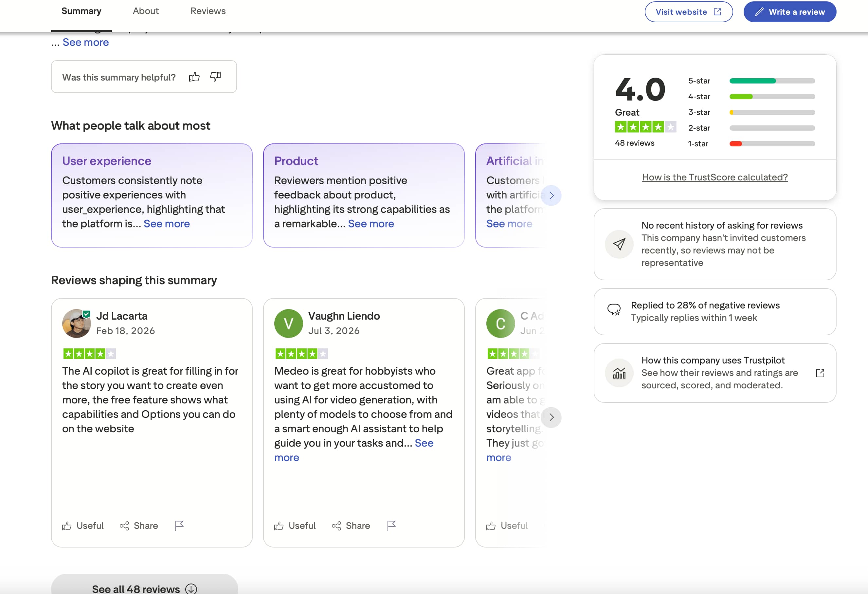Expand User experience card with See more
The width and height of the screenshot is (868, 594).
tap(167, 224)
